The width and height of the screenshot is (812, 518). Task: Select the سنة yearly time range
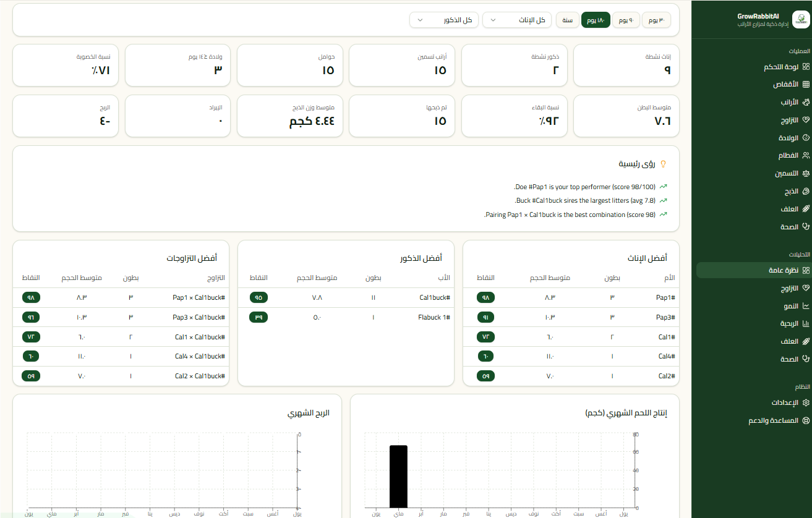tap(567, 20)
